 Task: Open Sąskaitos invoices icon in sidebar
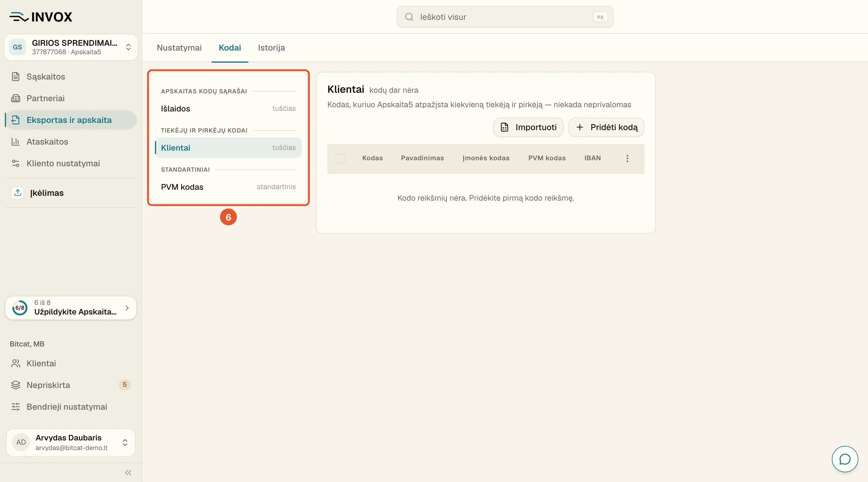[x=15, y=77]
